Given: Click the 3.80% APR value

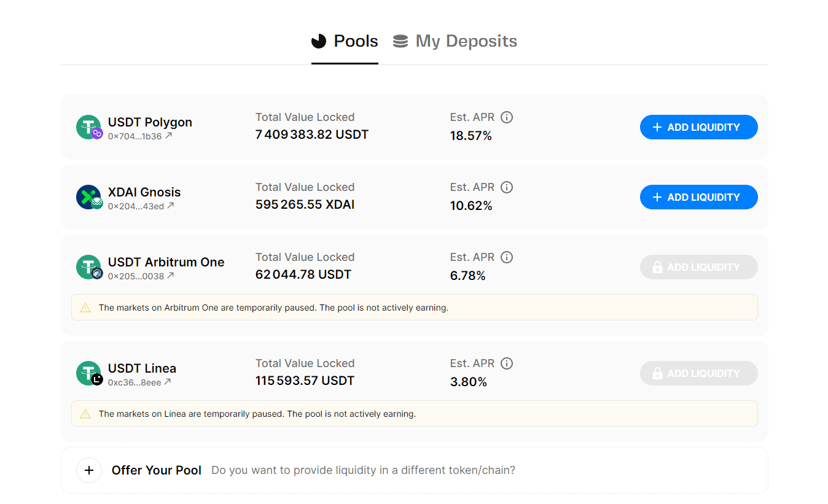Looking at the screenshot, I should click(x=469, y=382).
